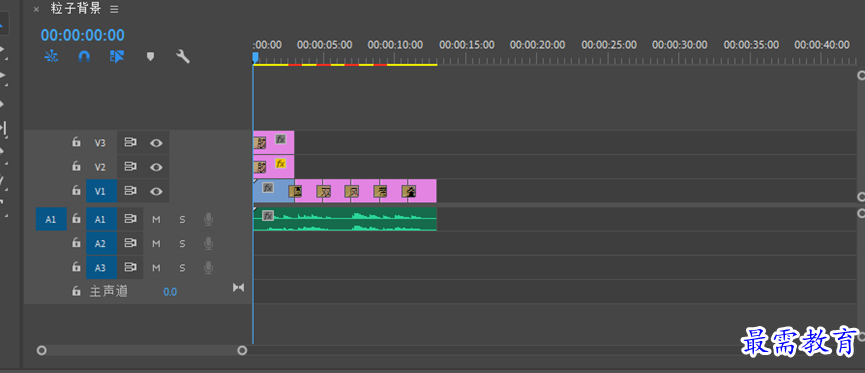Open the 粒子背景 panel menu icon
Screen dimensions: 865x373
tap(114, 9)
